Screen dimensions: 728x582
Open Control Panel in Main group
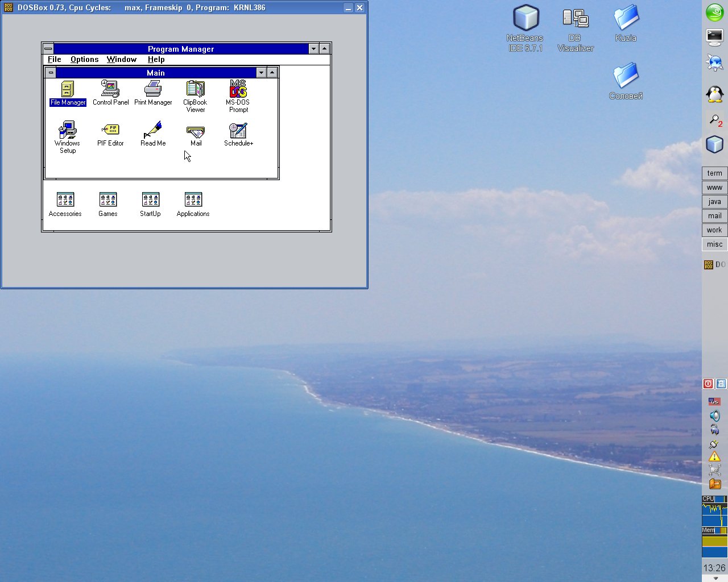(x=110, y=93)
